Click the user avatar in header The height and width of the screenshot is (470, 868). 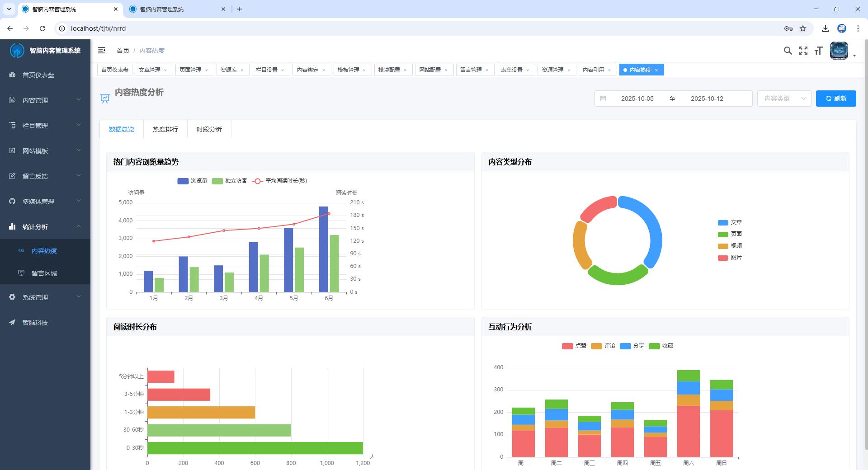point(839,51)
